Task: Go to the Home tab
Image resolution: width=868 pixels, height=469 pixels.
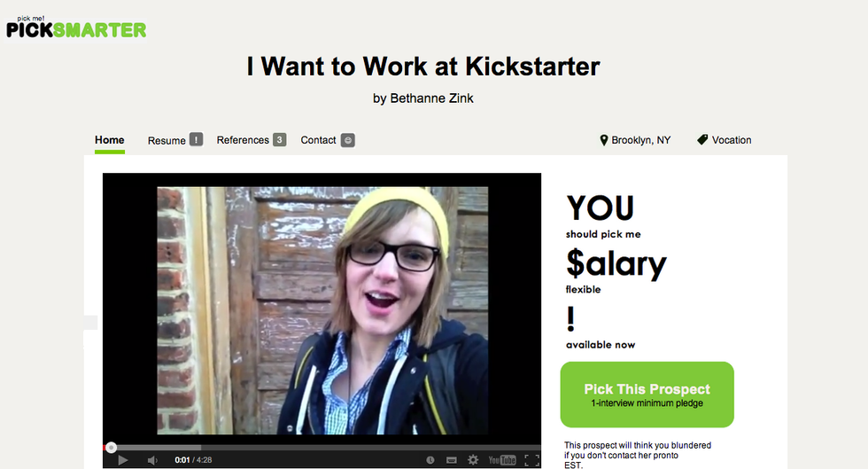Action: click(110, 140)
